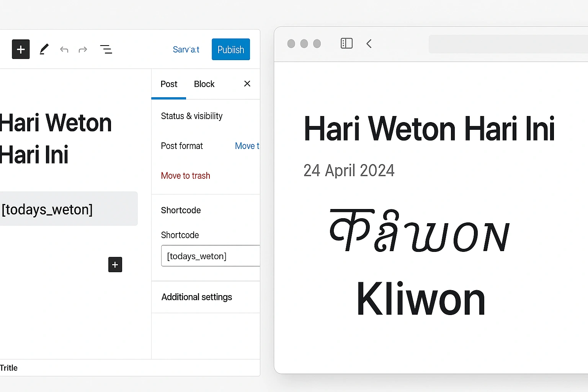Select the editing tools pencil icon

[x=44, y=49]
